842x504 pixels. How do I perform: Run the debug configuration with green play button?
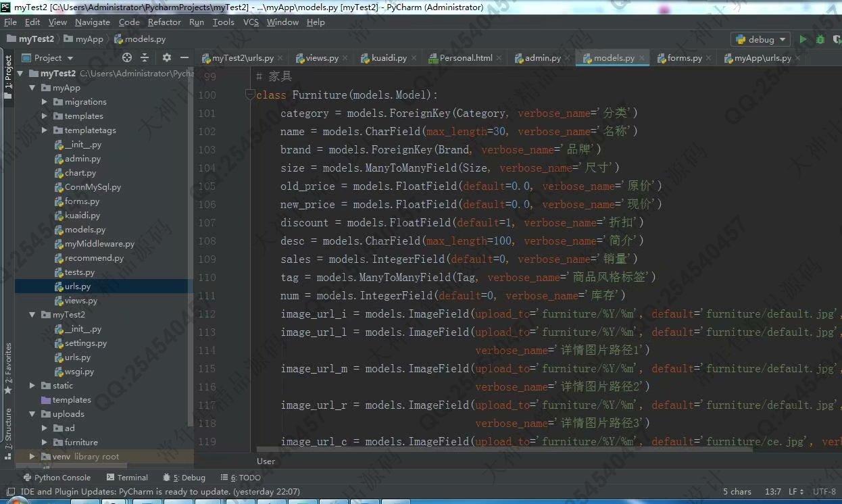[x=803, y=39]
